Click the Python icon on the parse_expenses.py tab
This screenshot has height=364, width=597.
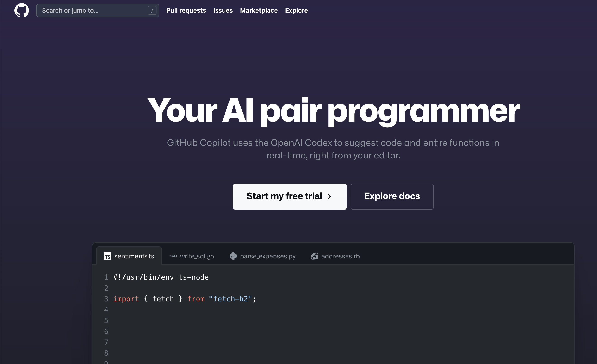[233, 256]
